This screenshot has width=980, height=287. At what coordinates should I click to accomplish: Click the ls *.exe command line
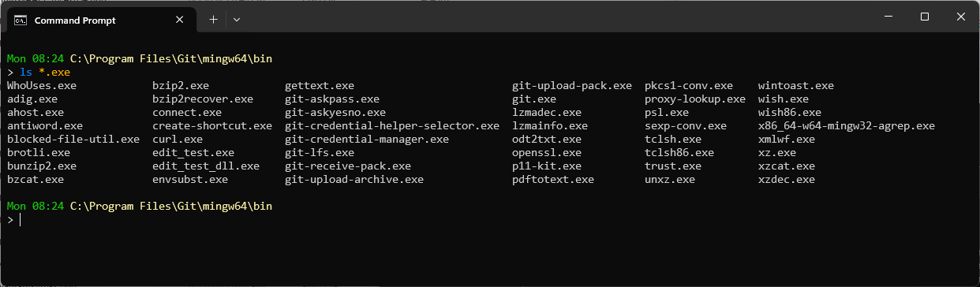(x=39, y=73)
